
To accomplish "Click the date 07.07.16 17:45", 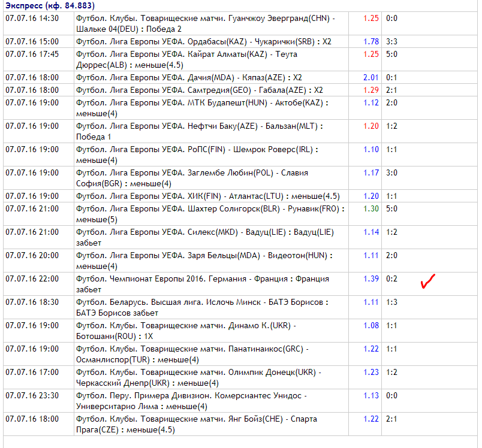I will click(32, 54).
